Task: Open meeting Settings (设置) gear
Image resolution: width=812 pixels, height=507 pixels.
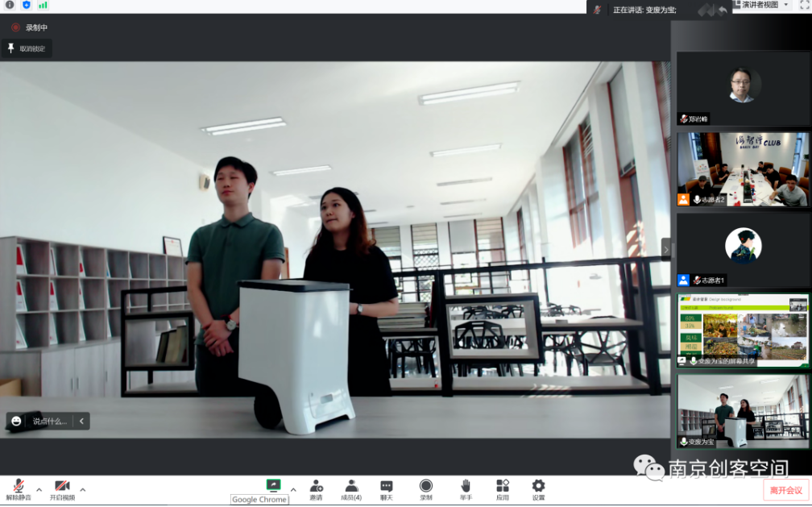Action: tap(538, 486)
